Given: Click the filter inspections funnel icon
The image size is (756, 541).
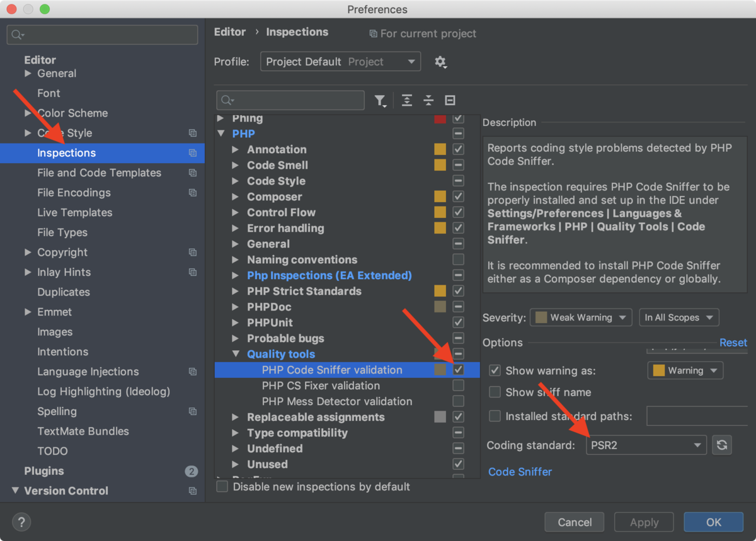Looking at the screenshot, I should [x=381, y=101].
